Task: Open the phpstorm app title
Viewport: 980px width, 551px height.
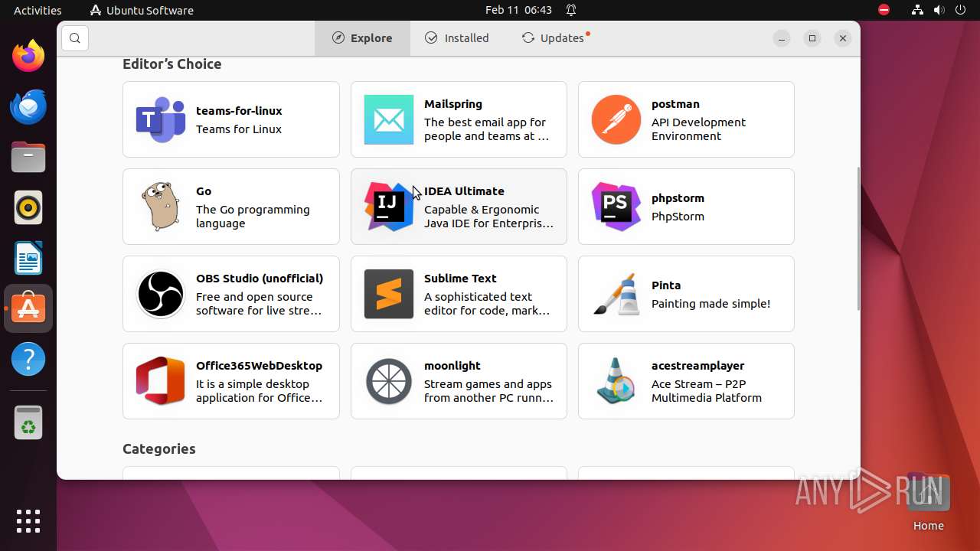Action: [x=678, y=198]
